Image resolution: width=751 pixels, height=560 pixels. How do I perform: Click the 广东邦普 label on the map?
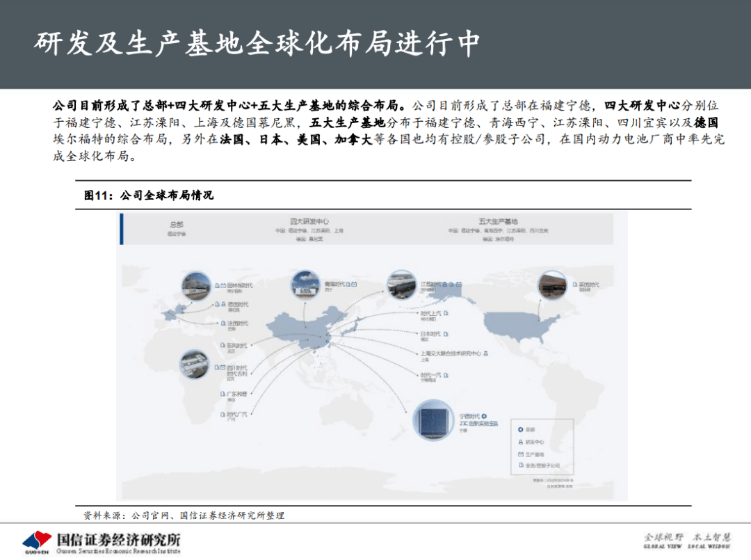(x=237, y=393)
